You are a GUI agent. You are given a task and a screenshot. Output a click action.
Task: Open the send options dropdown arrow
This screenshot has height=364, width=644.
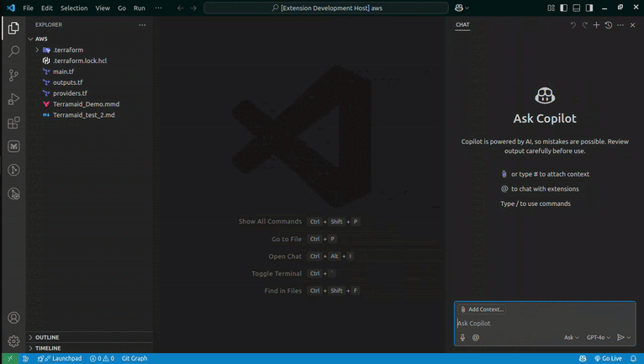tap(629, 337)
